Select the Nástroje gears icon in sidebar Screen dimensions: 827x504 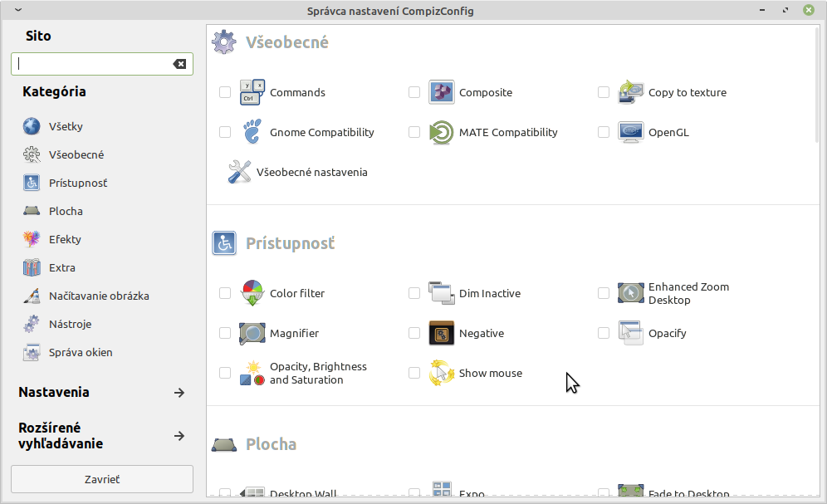[x=32, y=324]
